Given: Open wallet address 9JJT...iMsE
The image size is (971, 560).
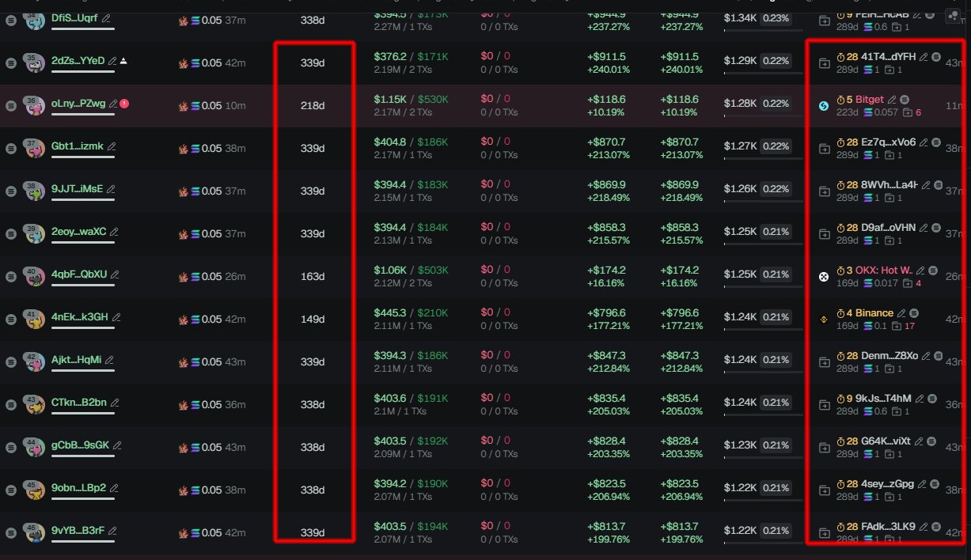Looking at the screenshot, I should [x=77, y=190].
